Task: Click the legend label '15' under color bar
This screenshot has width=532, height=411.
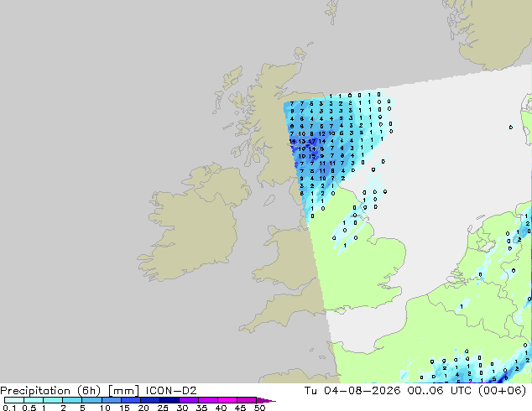Action: [124, 408]
